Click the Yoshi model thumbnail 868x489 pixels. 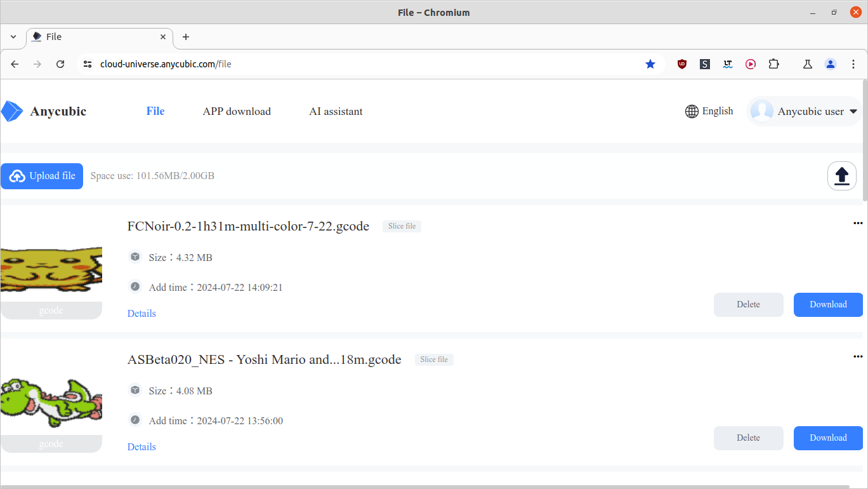coord(51,402)
